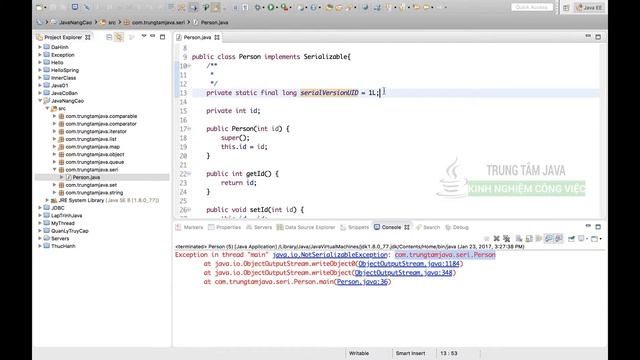Image resolution: width=640 pixels, height=360 pixels.
Task: Click Remove Launch X icon in Console
Action: pyautogui.click(x=496, y=239)
